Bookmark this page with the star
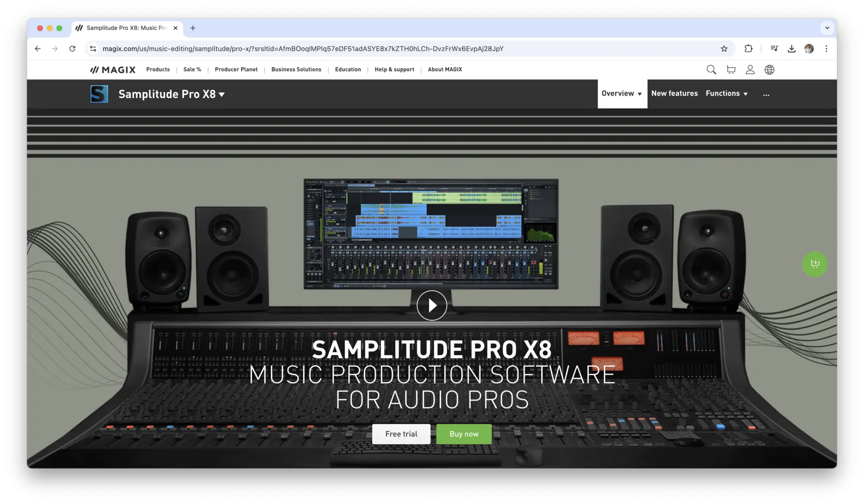The height and width of the screenshot is (504, 864). pyautogui.click(x=724, y=49)
